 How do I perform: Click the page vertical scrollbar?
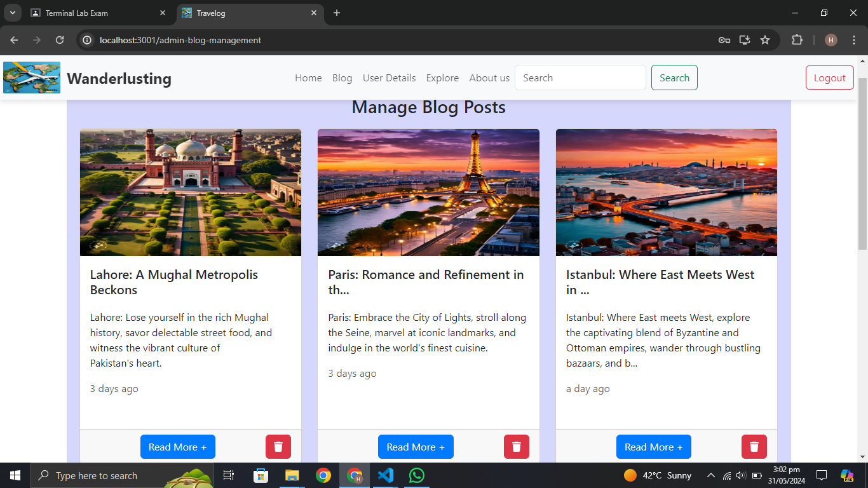(862, 163)
